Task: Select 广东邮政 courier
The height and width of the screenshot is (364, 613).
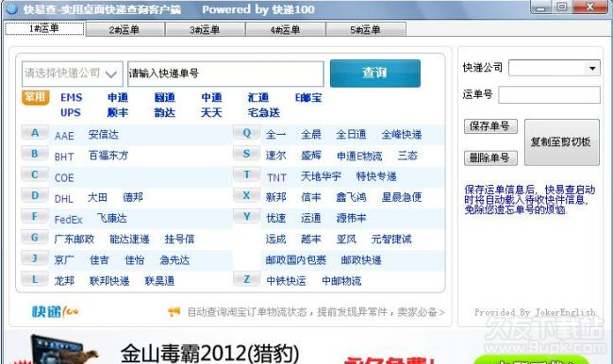Action: (75, 239)
